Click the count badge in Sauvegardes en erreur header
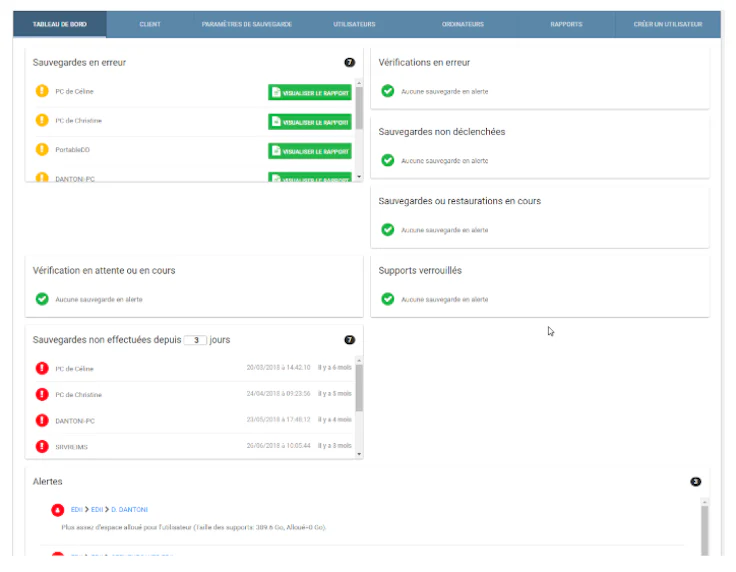 [349, 62]
